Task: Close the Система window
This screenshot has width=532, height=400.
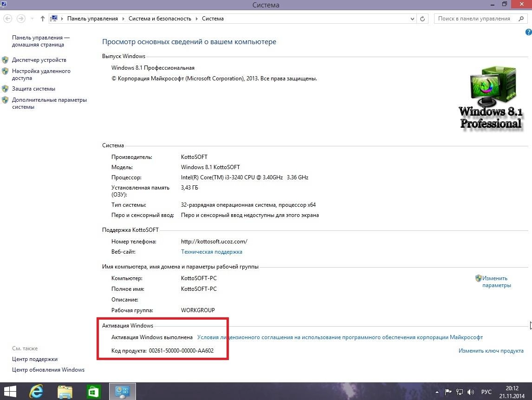Action: (x=522, y=5)
